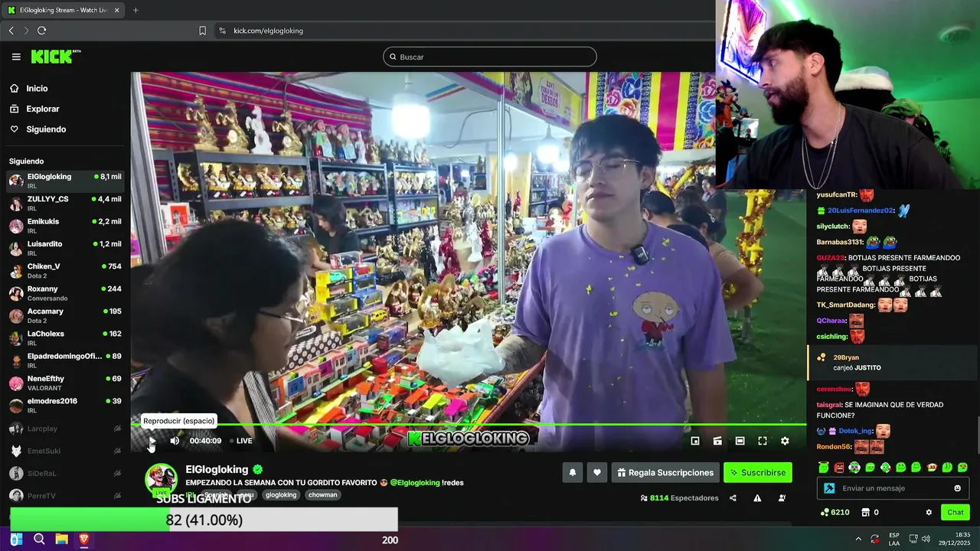The height and width of the screenshot is (551, 980).
Task: Open the chat shop icon
Action: (866, 513)
